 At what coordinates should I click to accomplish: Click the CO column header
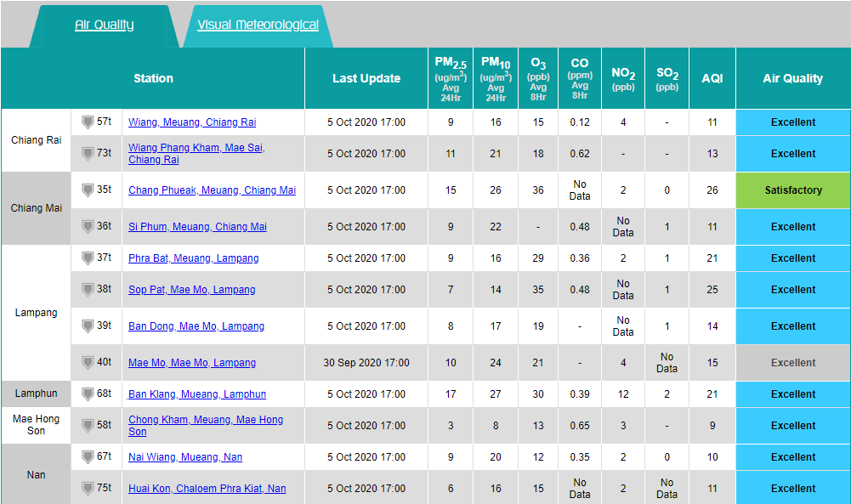(x=580, y=78)
